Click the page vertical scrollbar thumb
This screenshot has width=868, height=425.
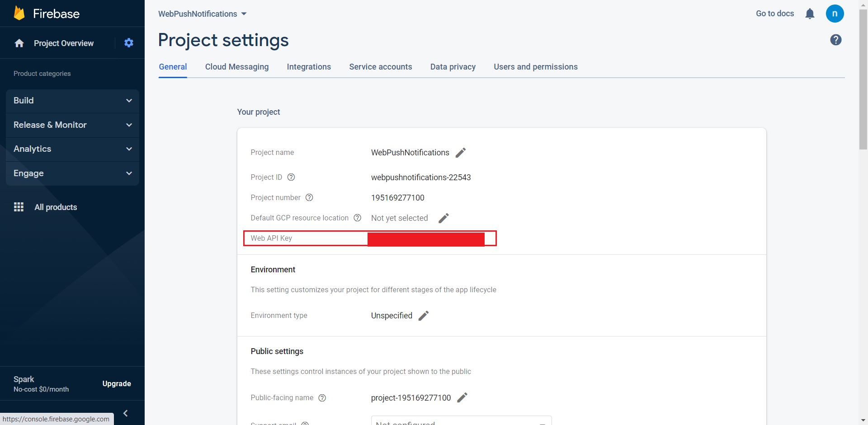(863, 79)
